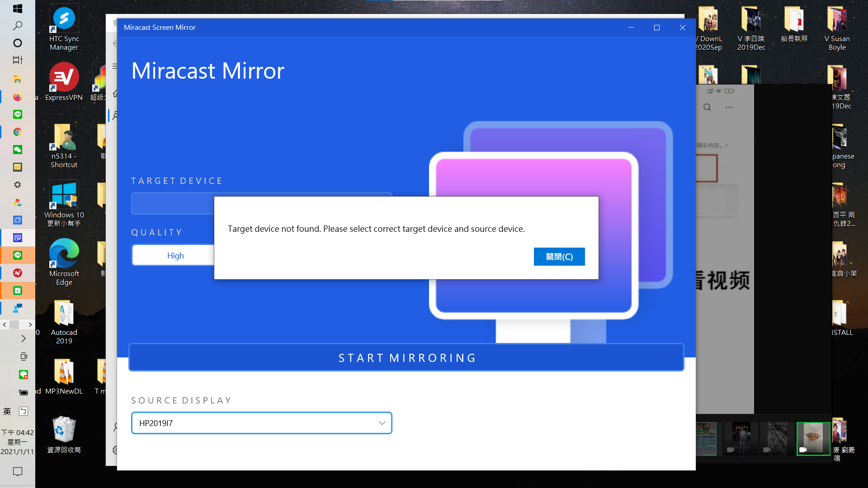Check the battery status tray icon
868x488 pixels.
click(24, 392)
